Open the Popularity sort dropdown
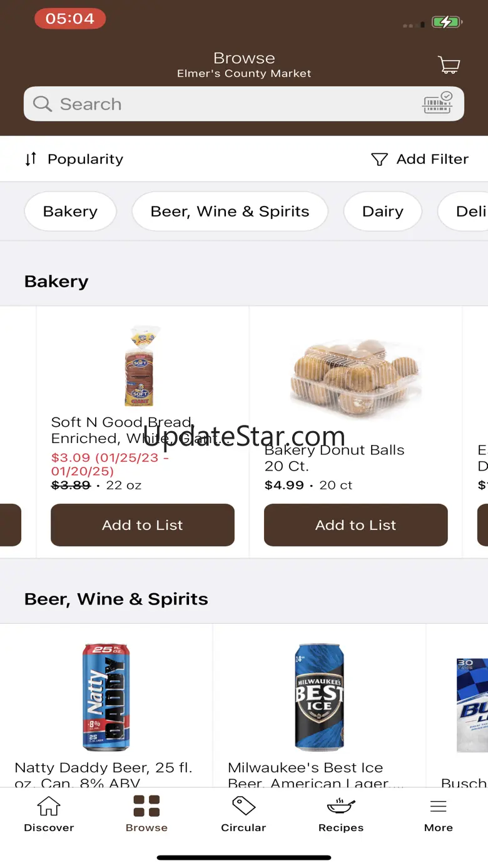Screen dimensions: 488x868 (74, 159)
